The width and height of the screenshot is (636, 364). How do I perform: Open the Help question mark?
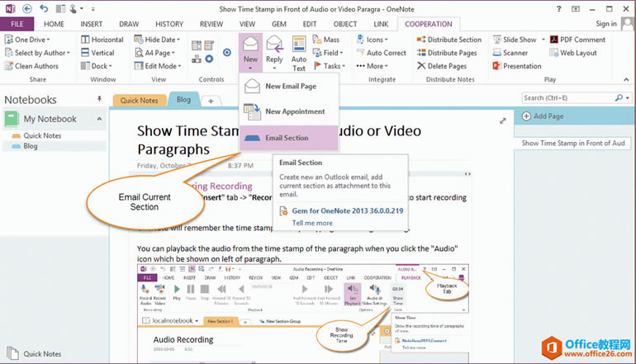[x=559, y=8]
